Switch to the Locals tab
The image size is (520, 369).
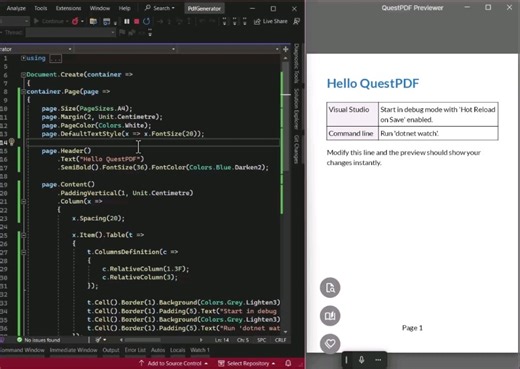click(177, 350)
